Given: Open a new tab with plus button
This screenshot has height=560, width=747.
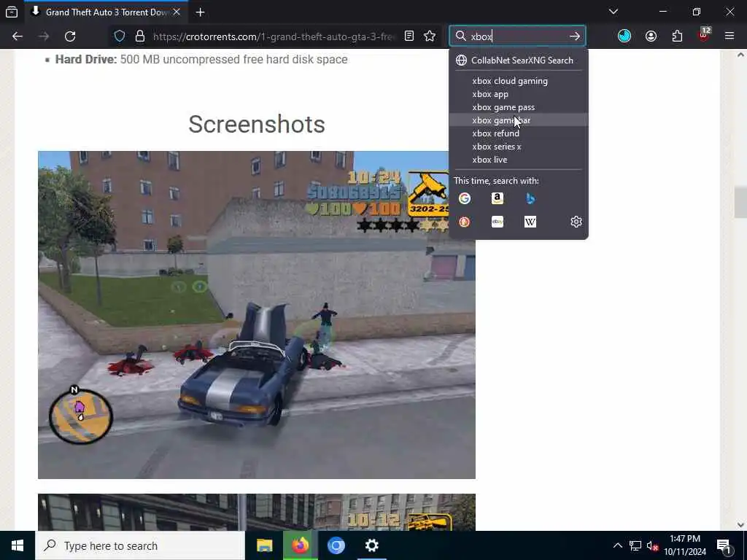Looking at the screenshot, I should pos(200,12).
